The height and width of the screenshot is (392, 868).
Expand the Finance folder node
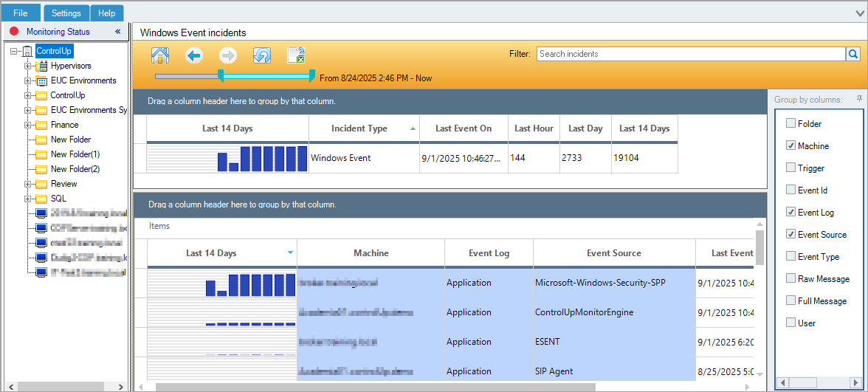click(28, 125)
